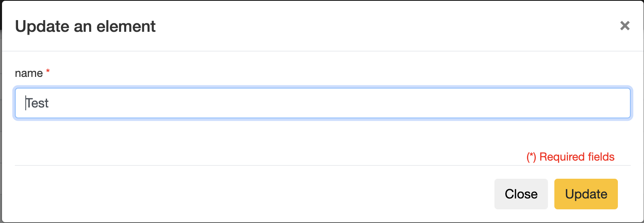Viewport: 644px width, 223px height.
Task: Click the yellow Update button
Action: [586, 194]
